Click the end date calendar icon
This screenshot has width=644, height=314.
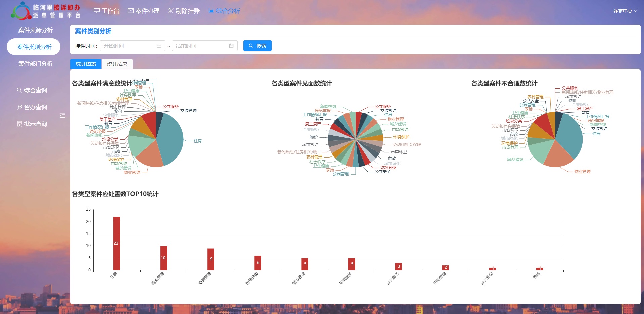tap(231, 46)
